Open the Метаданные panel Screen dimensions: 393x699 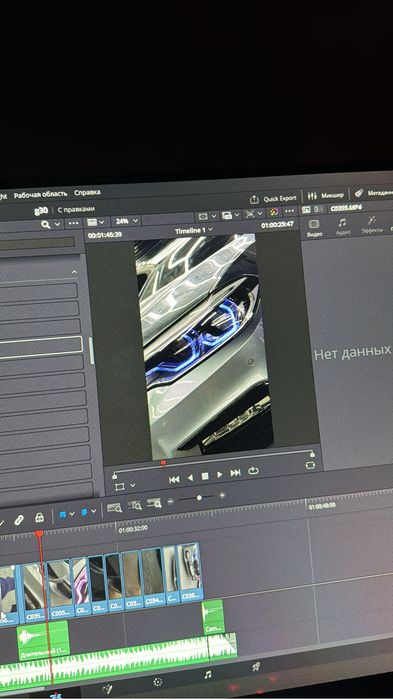373,193
